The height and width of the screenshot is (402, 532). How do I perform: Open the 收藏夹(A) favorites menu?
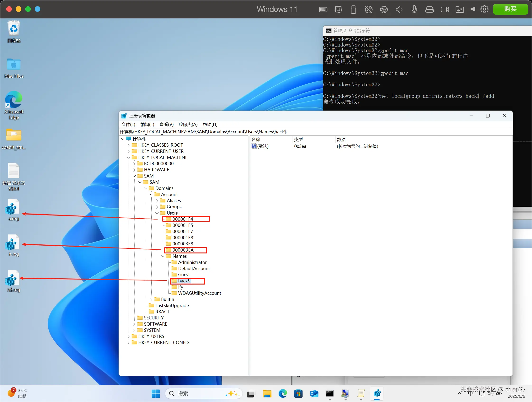[188, 125]
